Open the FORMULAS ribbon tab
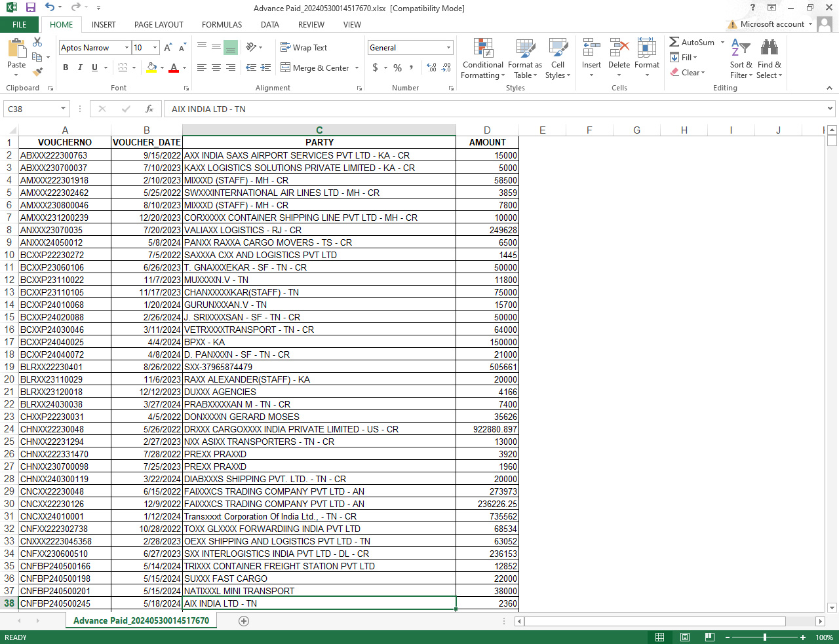The image size is (839, 644). click(x=222, y=25)
